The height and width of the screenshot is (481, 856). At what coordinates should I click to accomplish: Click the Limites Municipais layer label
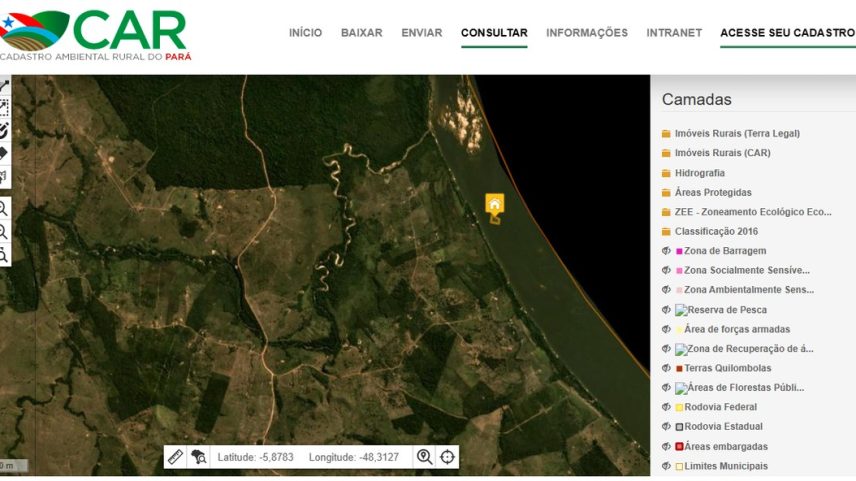click(x=726, y=466)
